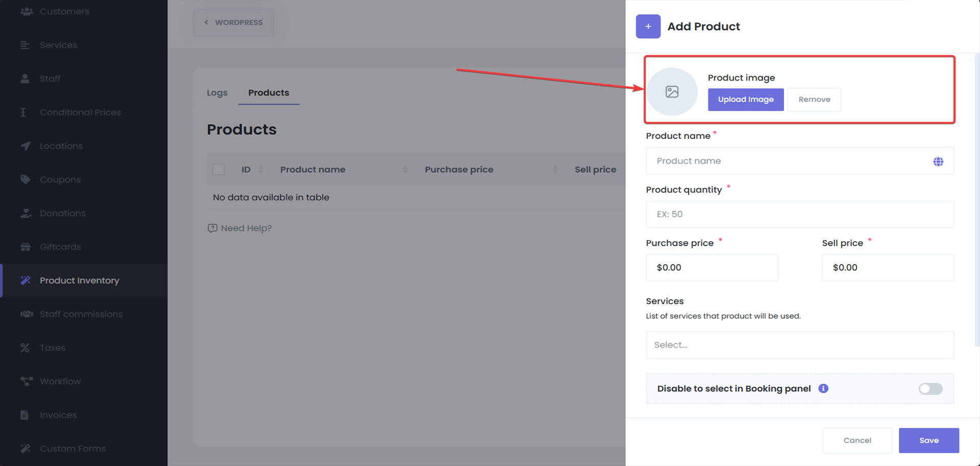Viewport: 980px width, 466px height.
Task: Click the Locations arrow icon in sidebar
Action: click(x=26, y=146)
